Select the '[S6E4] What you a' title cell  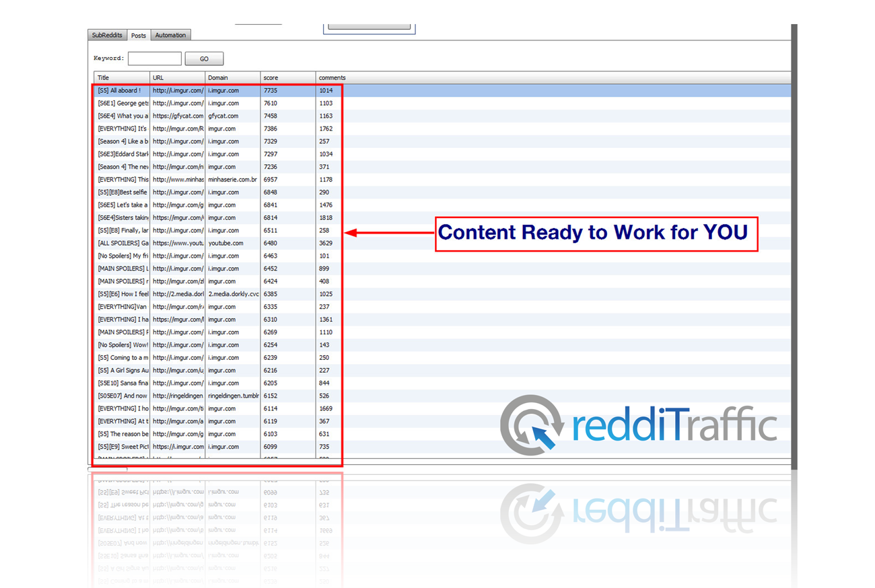[x=122, y=116]
